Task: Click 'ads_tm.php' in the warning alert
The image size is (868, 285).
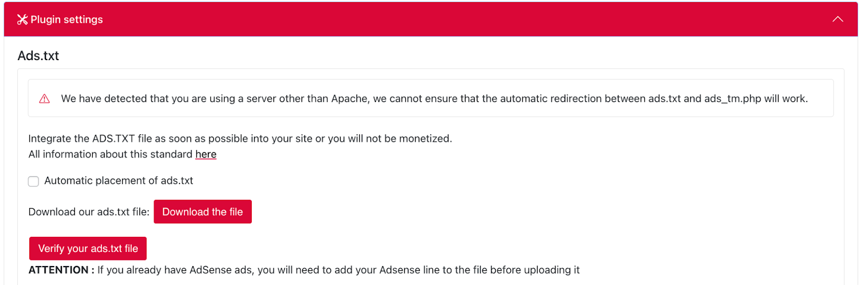Action: (x=732, y=99)
